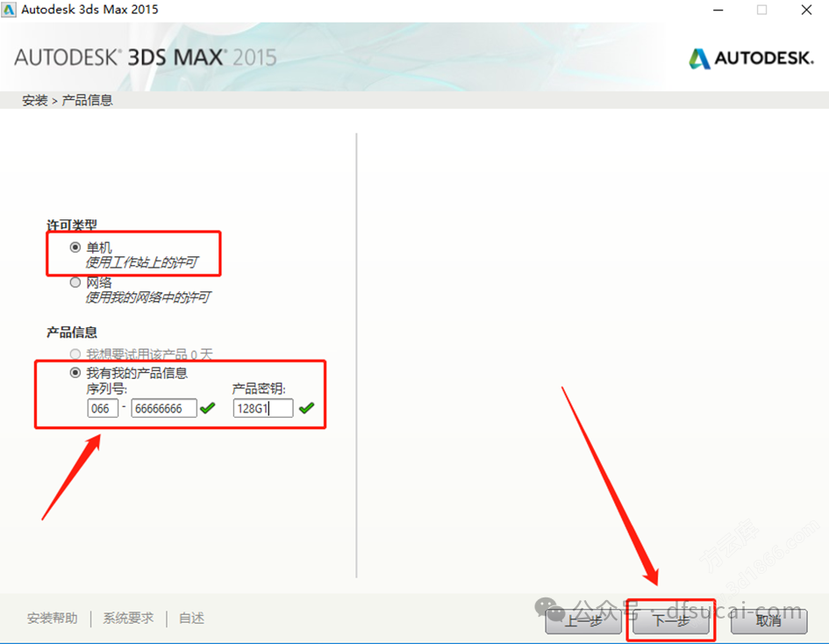This screenshot has height=644, width=829.
Task: Minimize the installer window
Action: point(718,10)
